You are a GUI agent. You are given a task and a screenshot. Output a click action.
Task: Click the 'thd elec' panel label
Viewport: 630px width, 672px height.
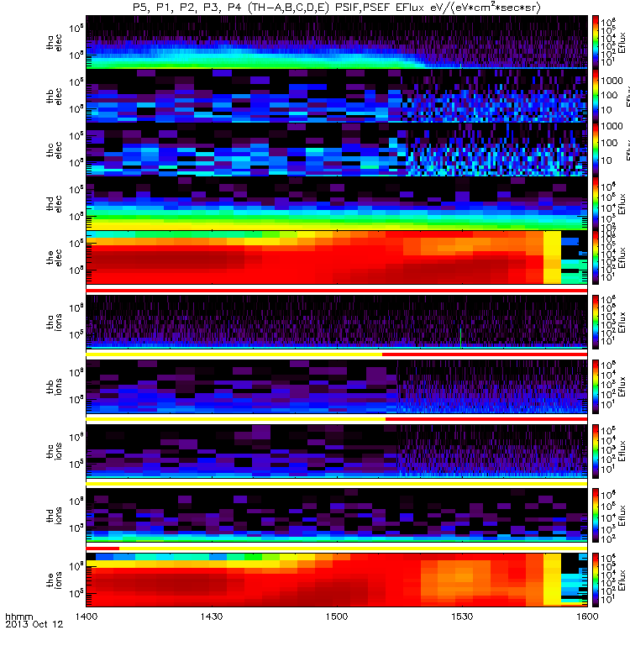pyautogui.click(x=54, y=203)
